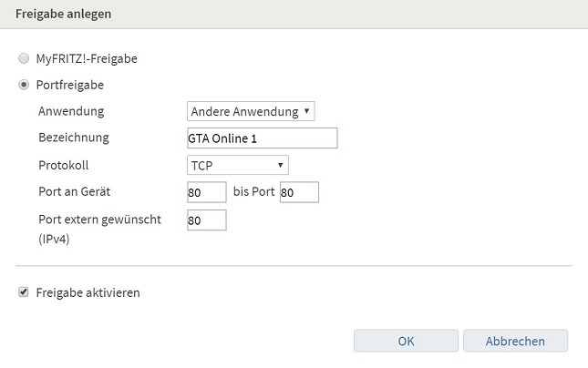Select the Portfreigabe radio button

(24, 85)
